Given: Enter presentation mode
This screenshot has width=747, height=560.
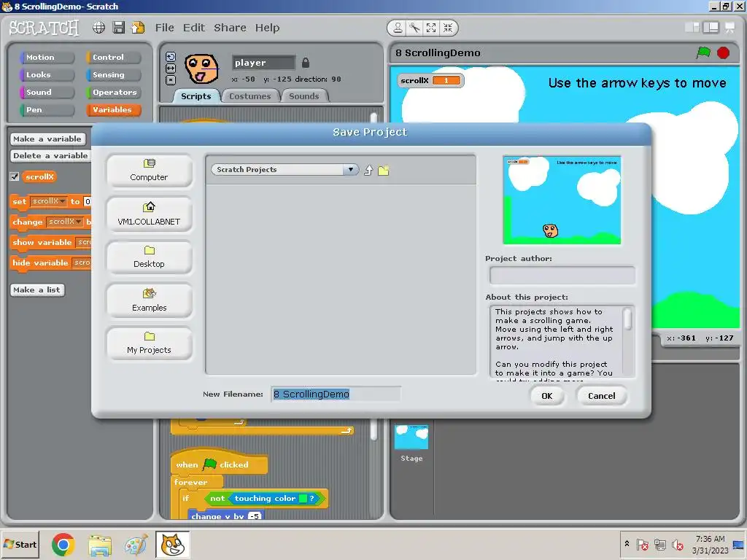Looking at the screenshot, I should point(729,28).
